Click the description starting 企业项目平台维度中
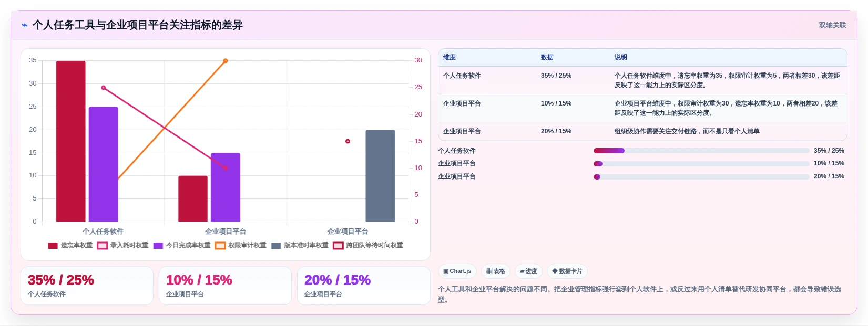 tap(726, 108)
